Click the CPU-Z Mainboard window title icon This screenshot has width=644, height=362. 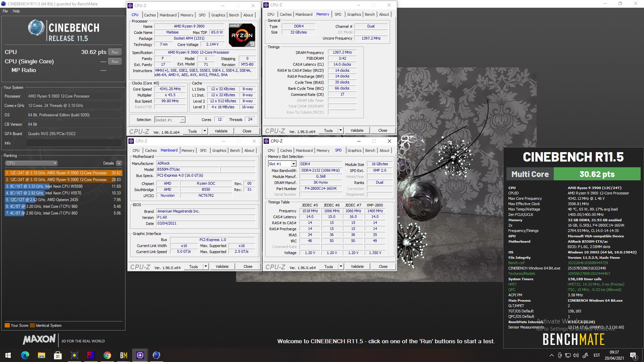131,141
